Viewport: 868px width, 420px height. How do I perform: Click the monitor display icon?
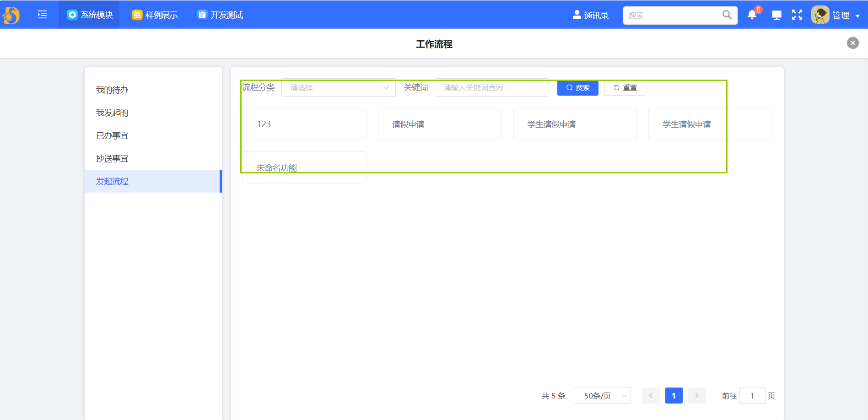776,15
